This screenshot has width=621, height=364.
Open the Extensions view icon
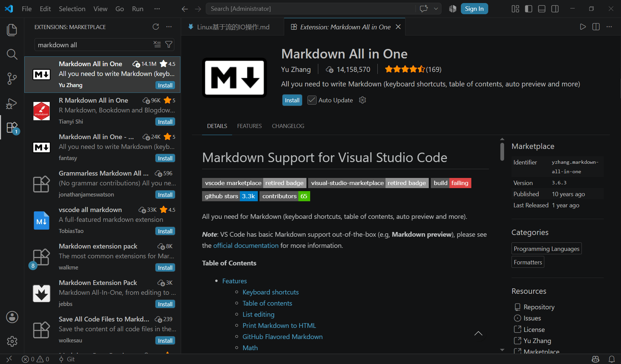12,128
